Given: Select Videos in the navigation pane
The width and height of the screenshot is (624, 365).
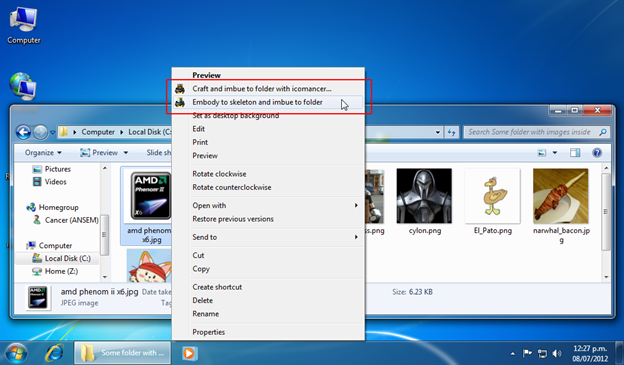Looking at the screenshot, I should click(x=50, y=182).
